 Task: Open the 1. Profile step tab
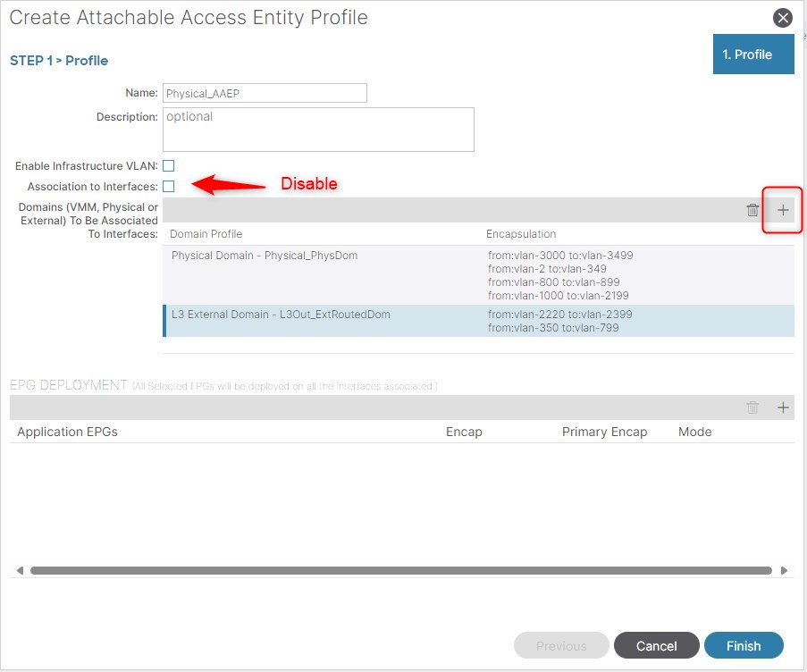(x=752, y=55)
